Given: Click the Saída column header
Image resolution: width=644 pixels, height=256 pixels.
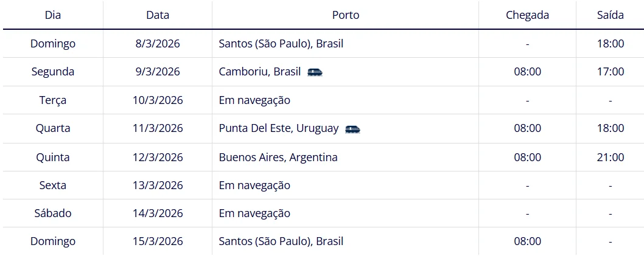Looking at the screenshot, I should pos(610,15).
